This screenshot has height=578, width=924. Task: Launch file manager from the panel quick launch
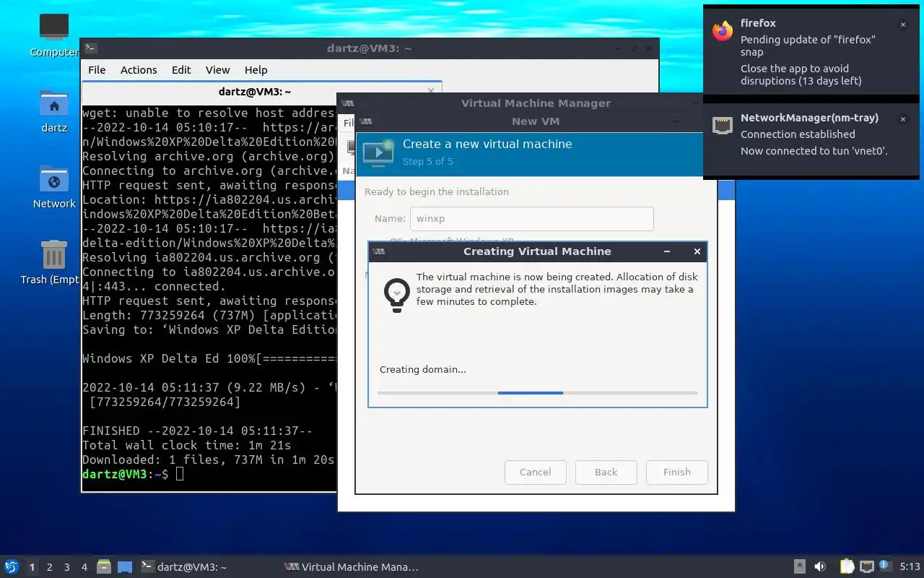click(104, 567)
